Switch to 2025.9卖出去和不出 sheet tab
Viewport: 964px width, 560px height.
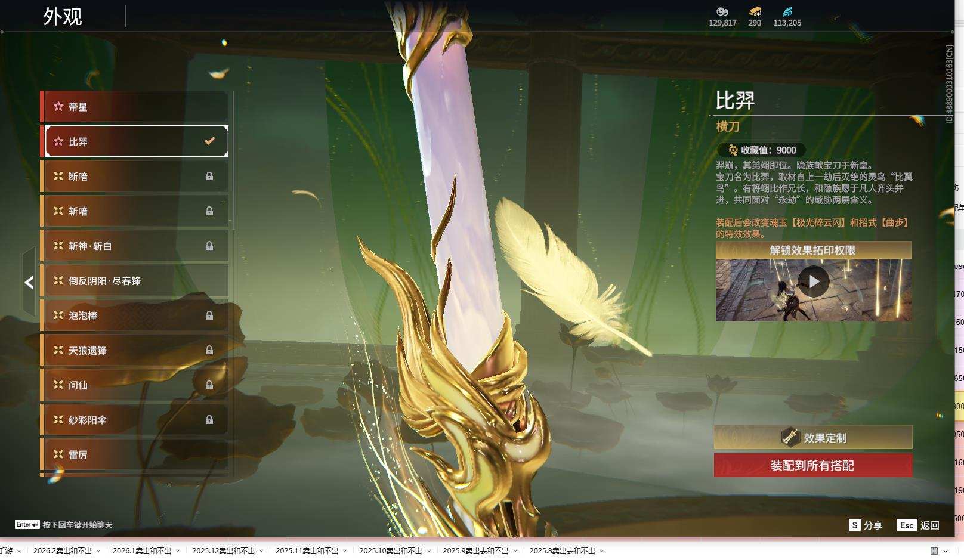[x=476, y=551]
